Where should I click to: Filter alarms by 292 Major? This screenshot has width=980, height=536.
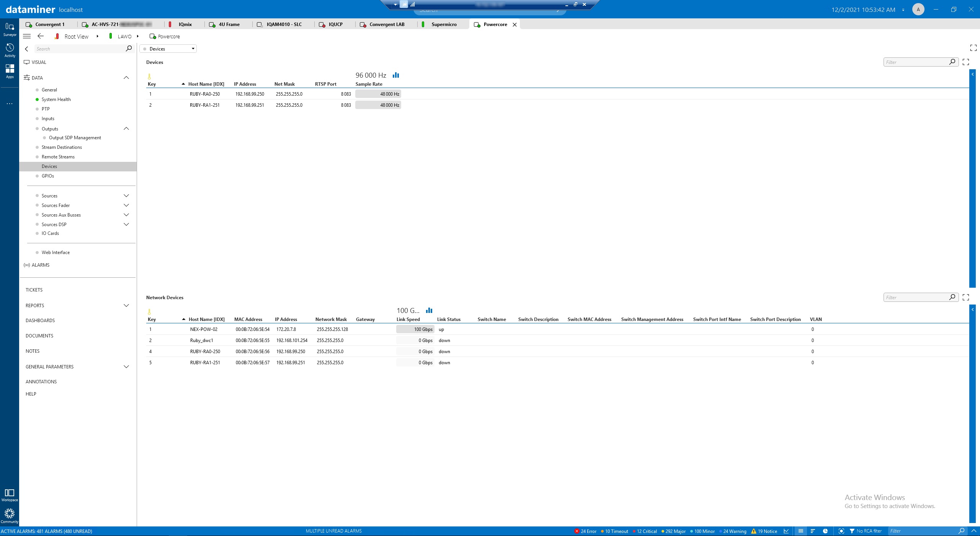pos(673,531)
